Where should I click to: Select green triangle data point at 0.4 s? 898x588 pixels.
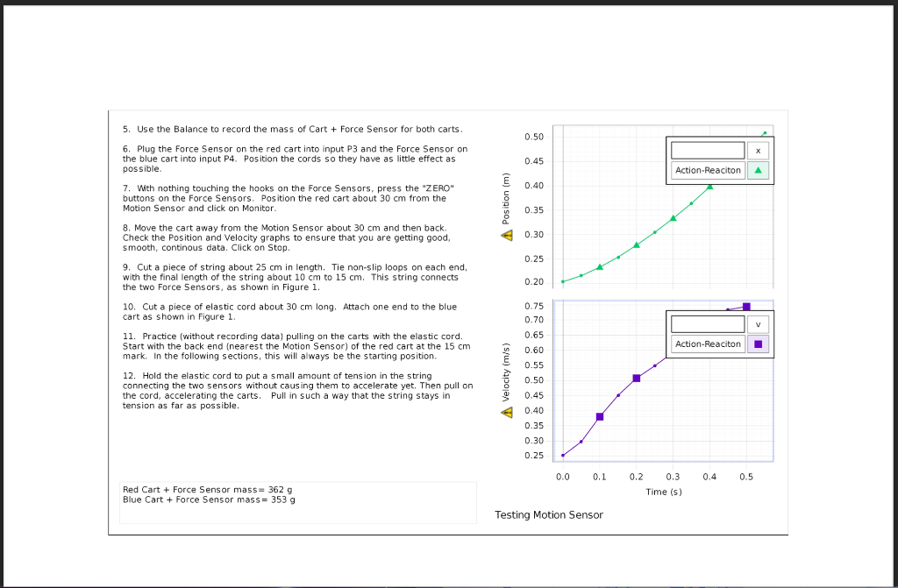(x=709, y=187)
